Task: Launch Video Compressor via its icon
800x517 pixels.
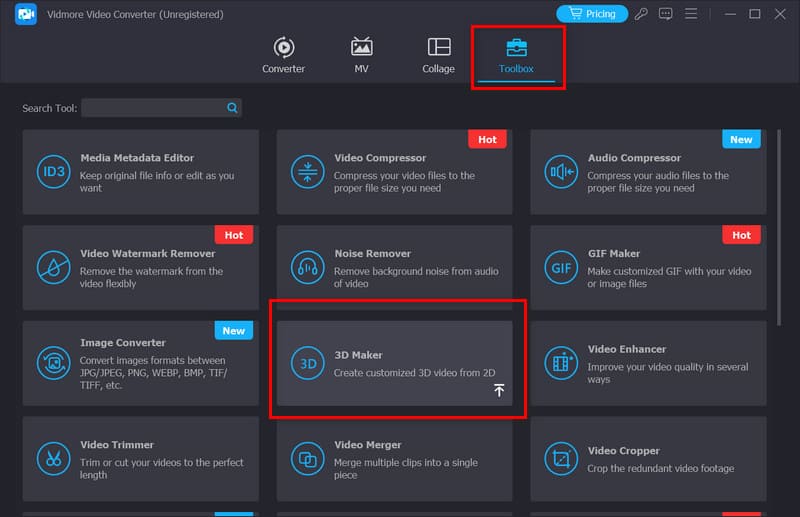Action: (x=307, y=172)
